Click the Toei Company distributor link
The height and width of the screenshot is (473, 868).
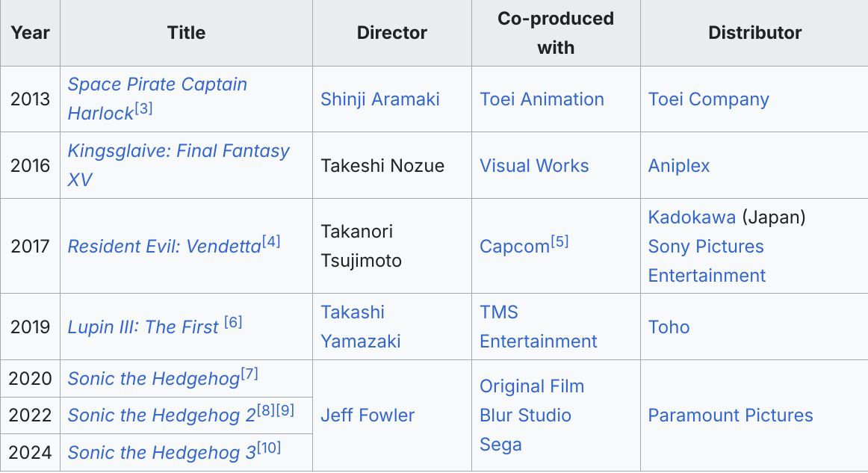[x=708, y=99]
